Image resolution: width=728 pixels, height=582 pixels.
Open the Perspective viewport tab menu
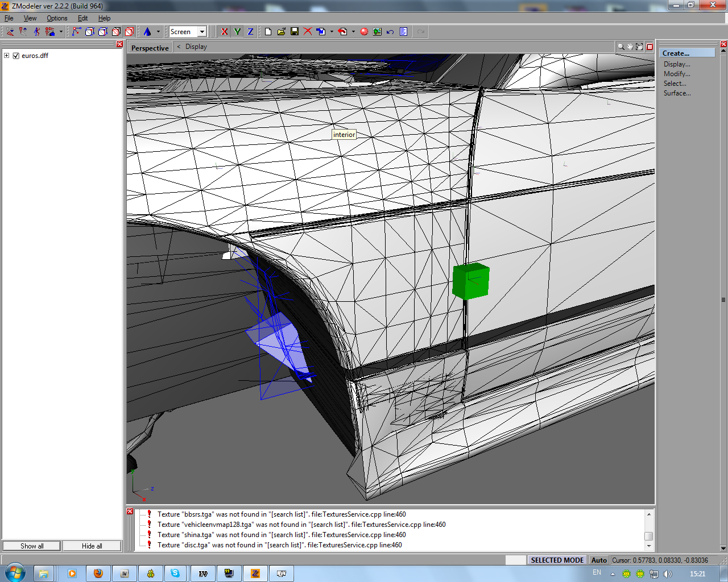(x=150, y=48)
